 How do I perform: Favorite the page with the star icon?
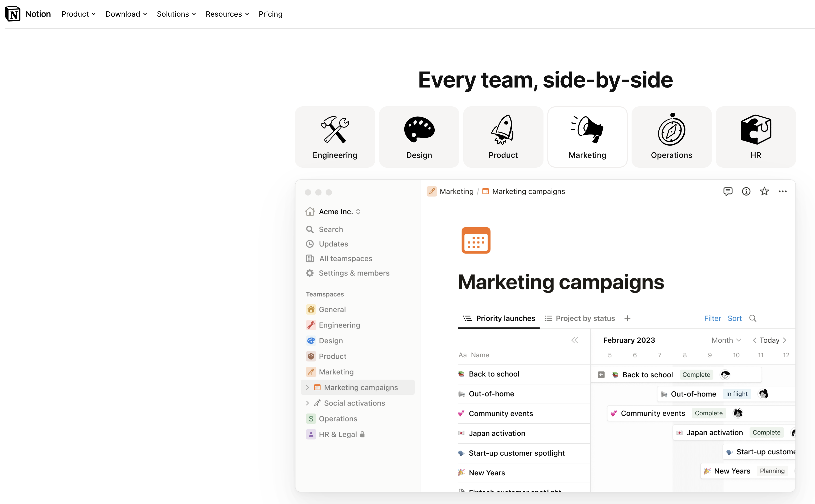point(764,191)
